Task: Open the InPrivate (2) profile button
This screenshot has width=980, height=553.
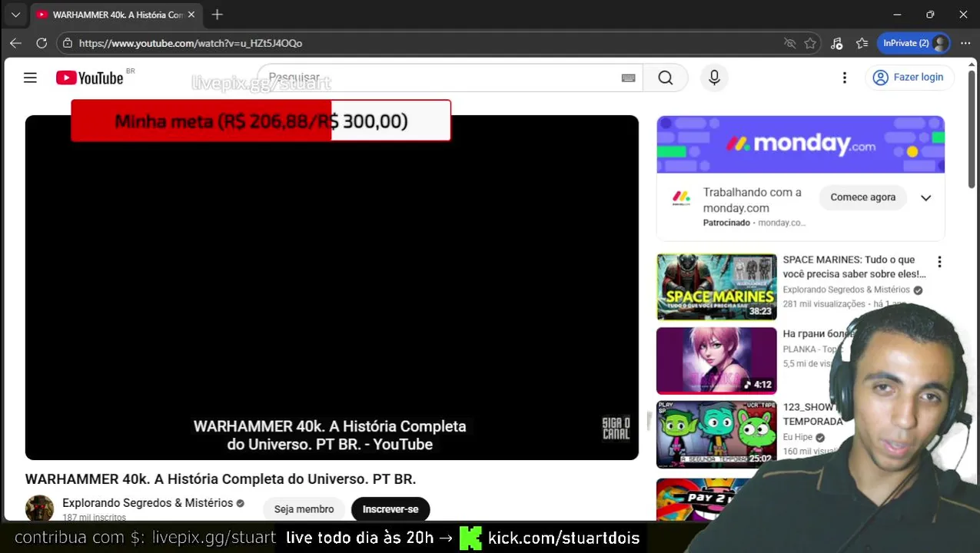Action: click(x=914, y=43)
